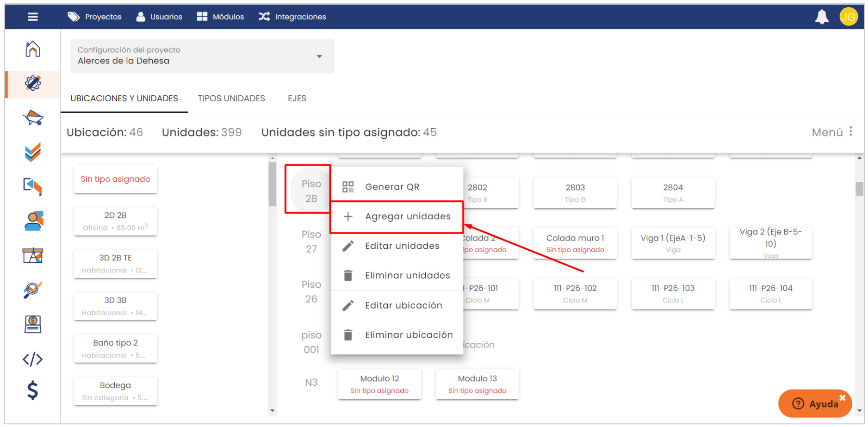Click the double checkmark sidebar icon
This screenshot has width=868, height=427.
click(x=32, y=152)
